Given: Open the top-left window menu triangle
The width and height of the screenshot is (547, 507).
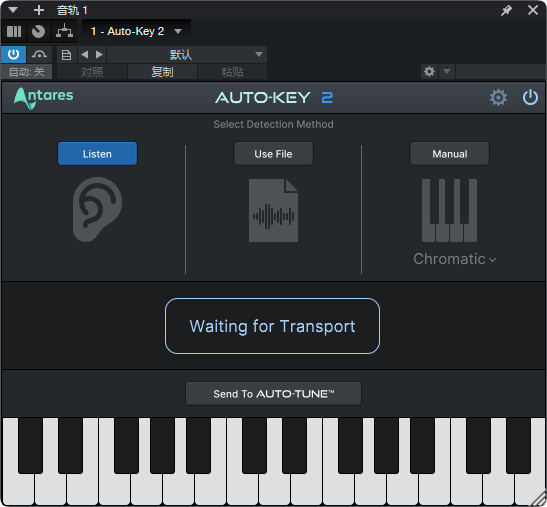Looking at the screenshot, I should click(x=13, y=9).
